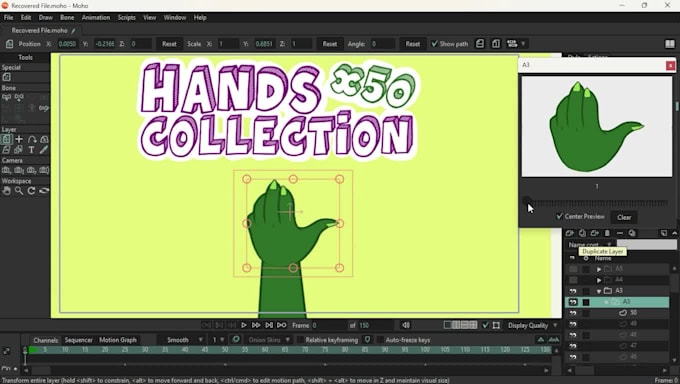This screenshot has height=384, width=680.
Task: Open the File menu
Action: click(x=8, y=17)
